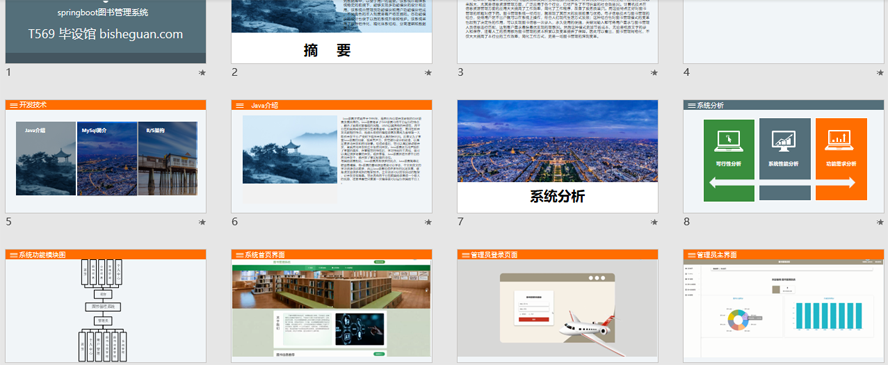888x365 pixels.
Task: Click slide number label 4
Action: tap(686, 72)
